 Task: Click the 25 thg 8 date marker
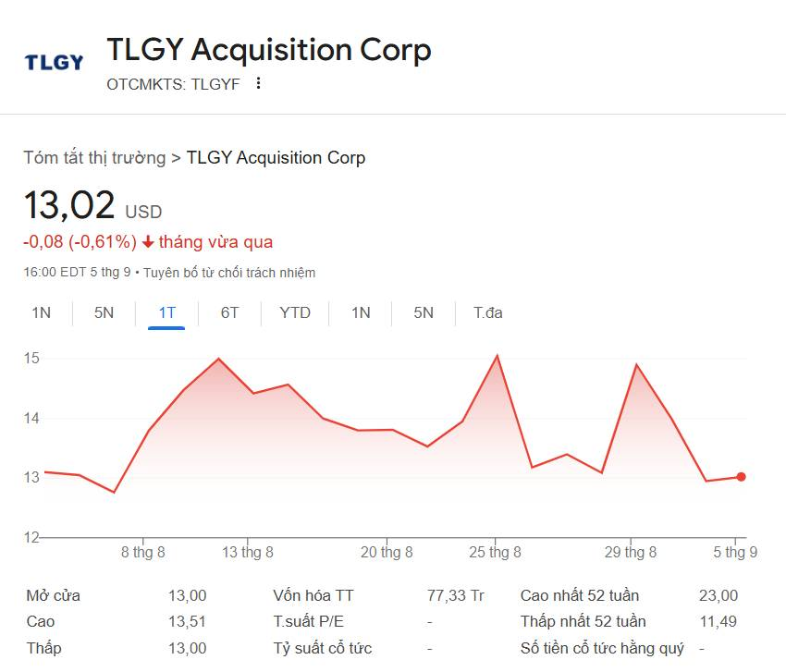click(496, 552)
